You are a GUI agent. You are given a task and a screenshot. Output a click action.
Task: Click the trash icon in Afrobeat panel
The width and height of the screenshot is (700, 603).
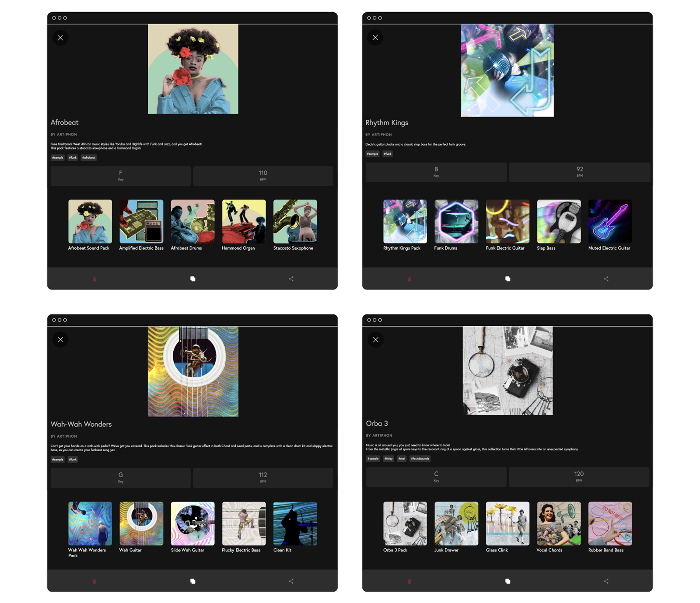[94, 279]
